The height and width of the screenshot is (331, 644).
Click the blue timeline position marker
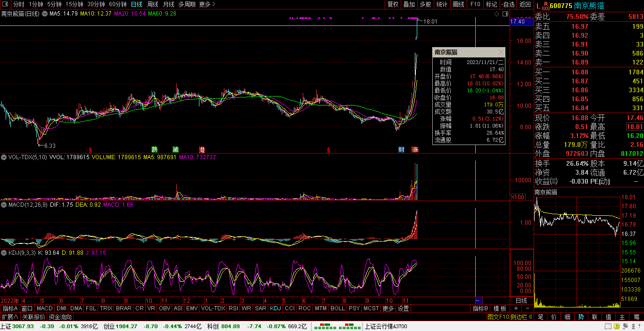click(x=479, y=300)
